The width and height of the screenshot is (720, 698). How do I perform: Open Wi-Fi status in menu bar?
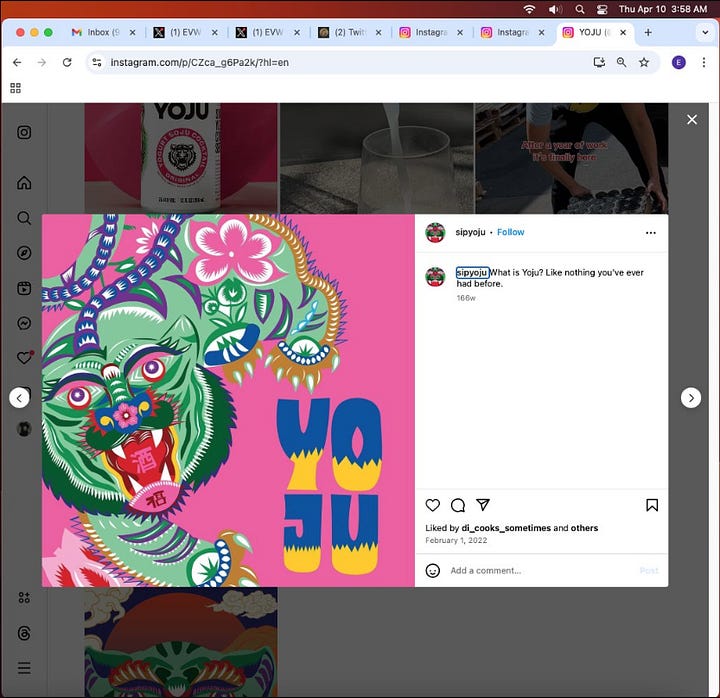(x=529, y=9)
